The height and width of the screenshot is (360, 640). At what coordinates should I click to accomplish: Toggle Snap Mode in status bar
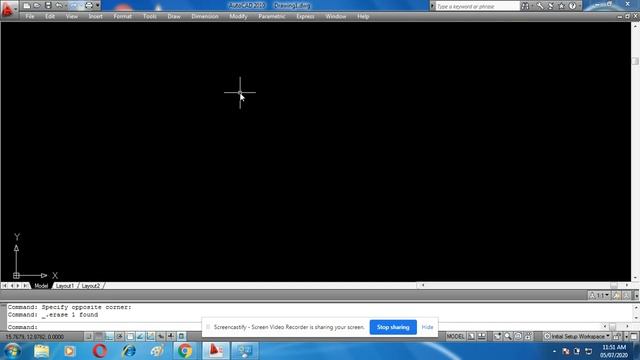(89, 336)
